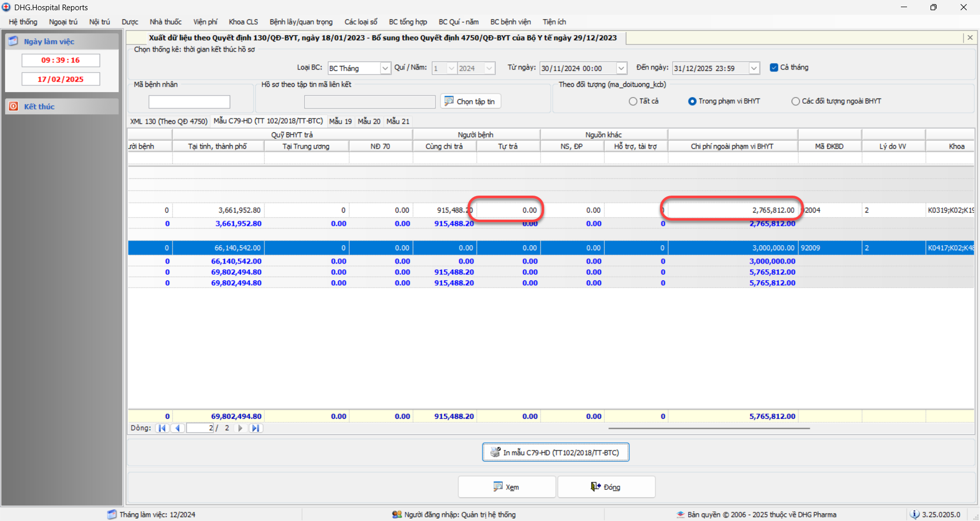The height and width of the screenshot is (521, 980).
Task: Switch to Mẫu C79-HD tab
Action: pos(268,121)
